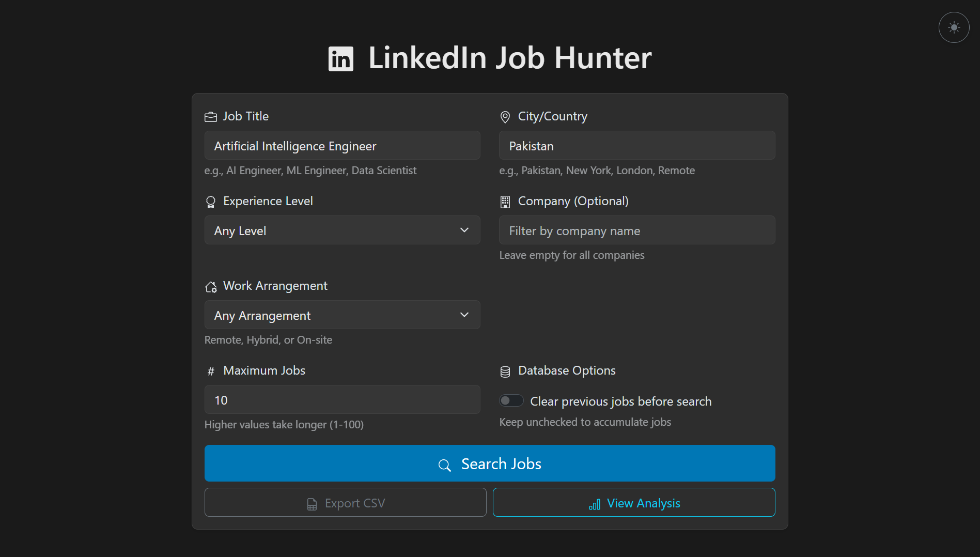Open the Work Arrangement dropdown
980x557 pixels.
tap(342, 315)
